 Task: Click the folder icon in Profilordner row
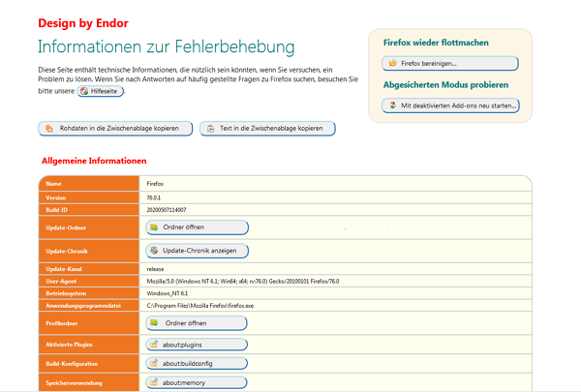[x=154, y=322]
